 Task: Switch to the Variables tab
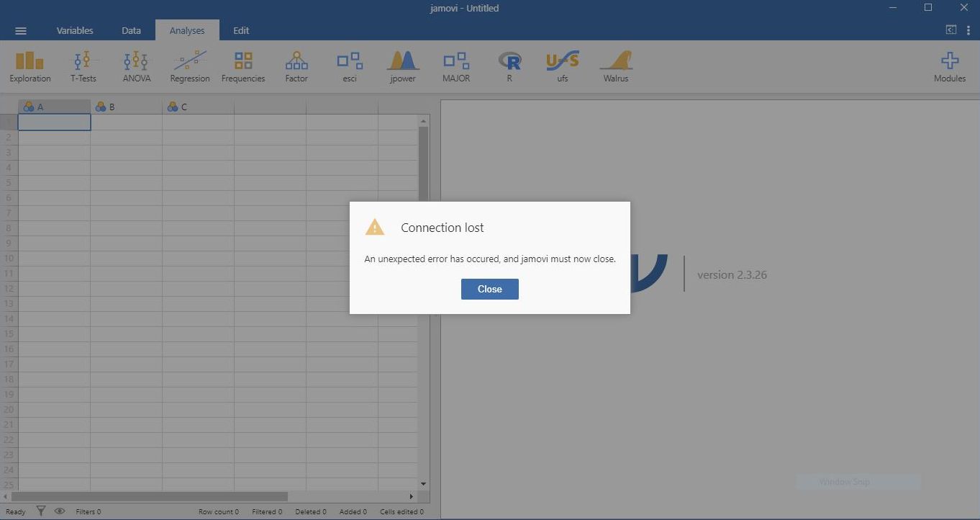[75, 31]
